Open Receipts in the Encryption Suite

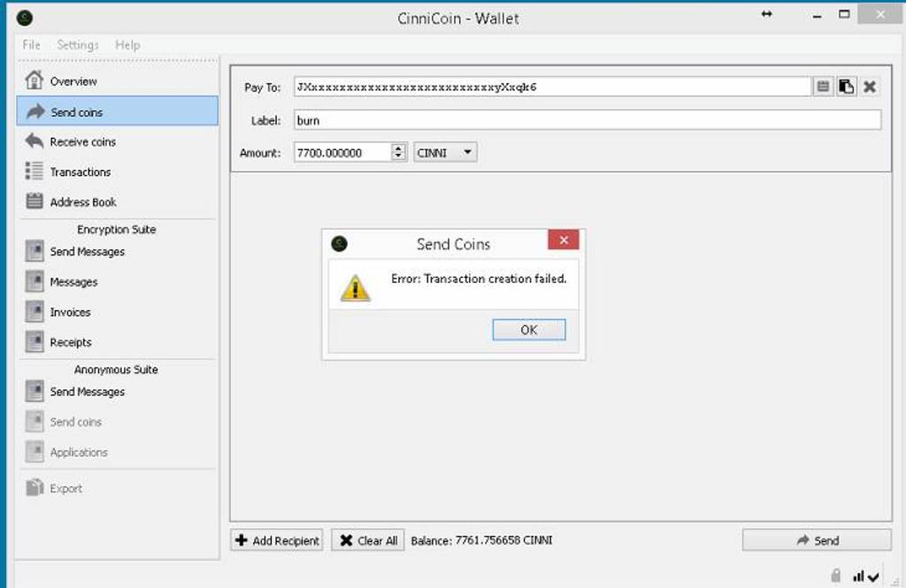tap(118, 342)
